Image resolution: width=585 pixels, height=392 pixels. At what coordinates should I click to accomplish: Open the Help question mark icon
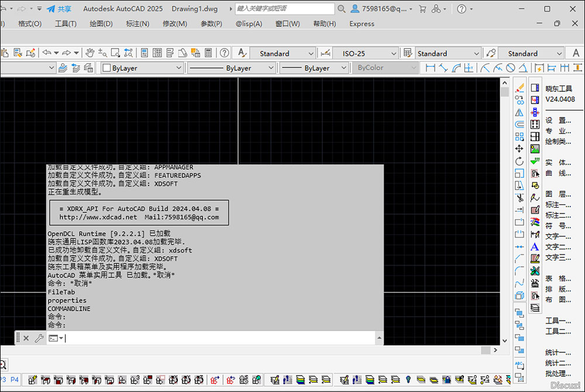coord(224,53)
